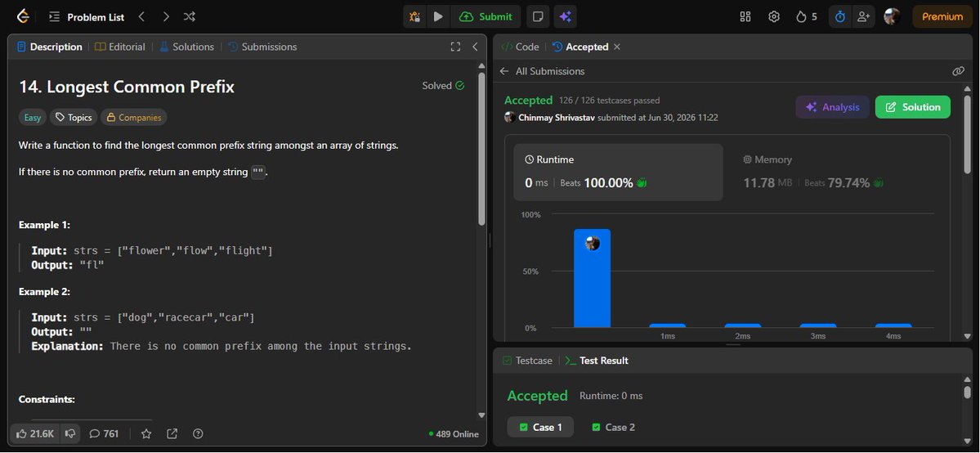Screen dimensions: 980x453
Task: Open the profile avatar menu
Action: [892, 16]
